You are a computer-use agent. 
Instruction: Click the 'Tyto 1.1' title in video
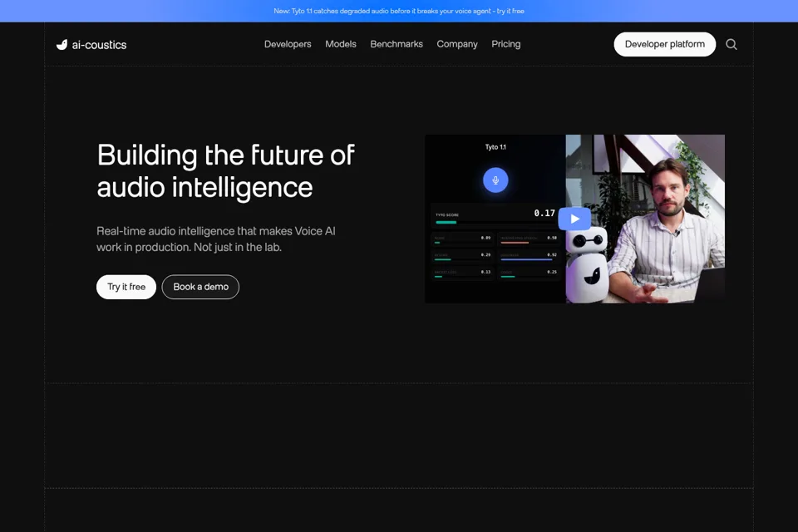pos(495,147)
